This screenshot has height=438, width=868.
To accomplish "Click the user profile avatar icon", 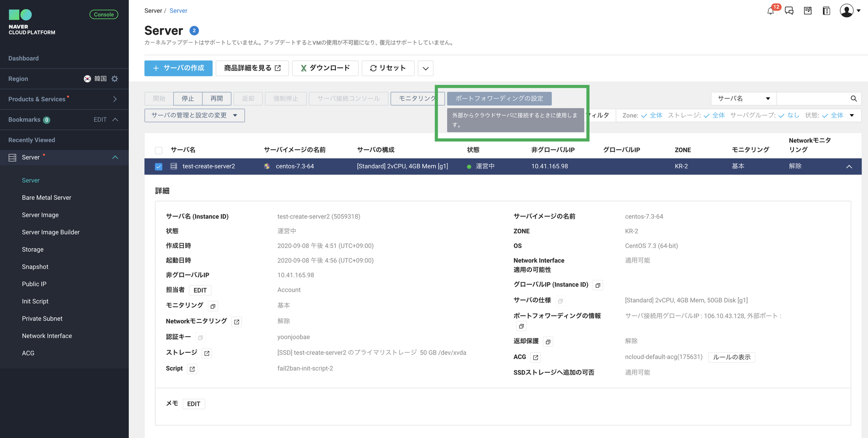I will click(x=846, y=11).
